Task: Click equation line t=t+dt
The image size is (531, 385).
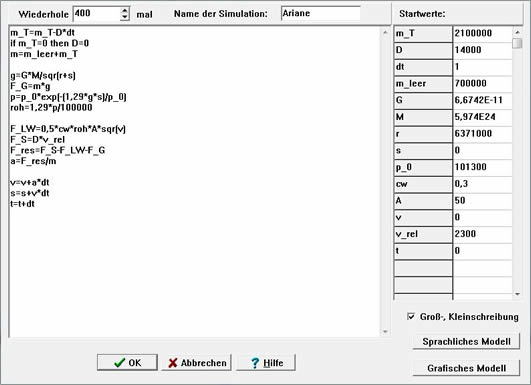Action: pyautogui.click(x=22, y=204)
